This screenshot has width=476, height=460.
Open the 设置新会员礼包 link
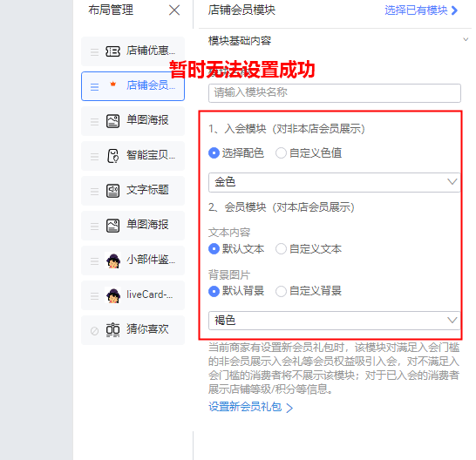[250, 407]
